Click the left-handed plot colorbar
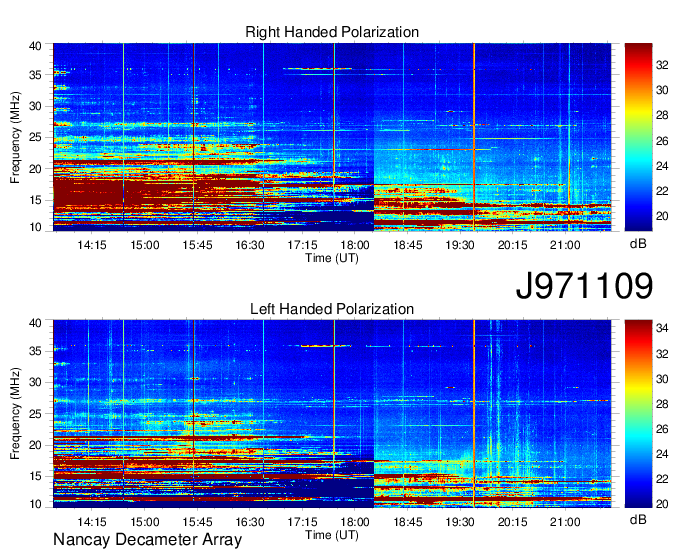 click(x=638, y=414)
